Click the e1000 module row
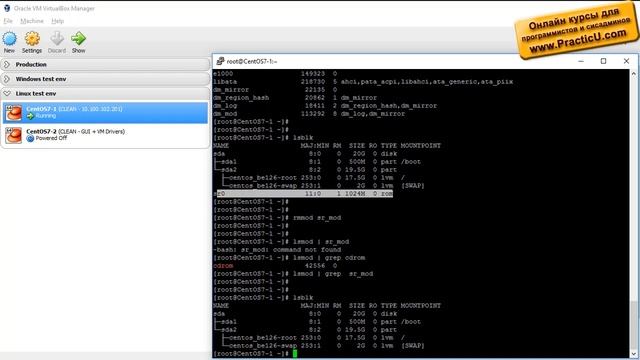The height and width of the screenshot is (360, 640). point(275,74)
